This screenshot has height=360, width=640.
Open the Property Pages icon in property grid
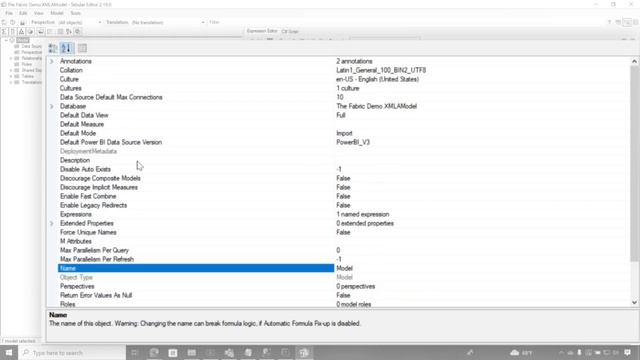(82, 48)
